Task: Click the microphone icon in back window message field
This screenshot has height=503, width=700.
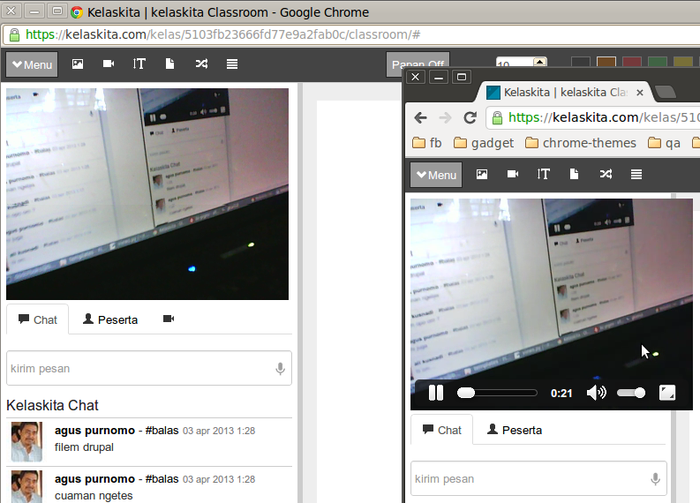Action: coord(280,369)
